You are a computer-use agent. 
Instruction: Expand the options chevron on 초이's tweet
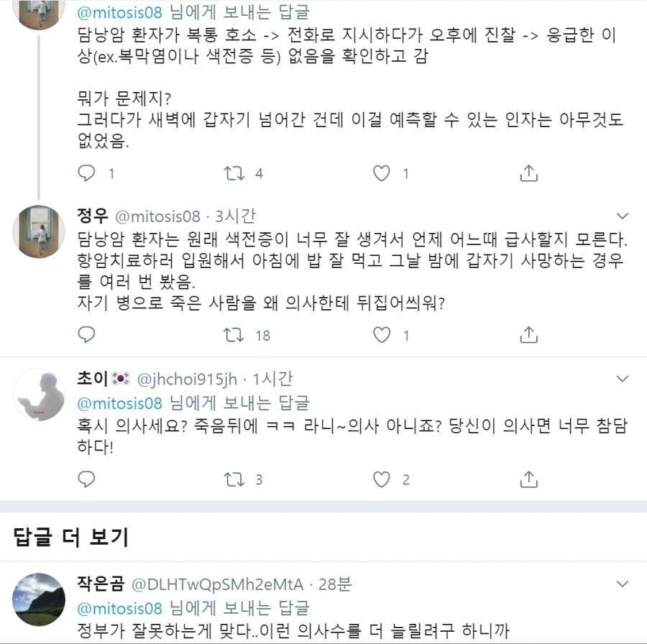pos(623,379)
